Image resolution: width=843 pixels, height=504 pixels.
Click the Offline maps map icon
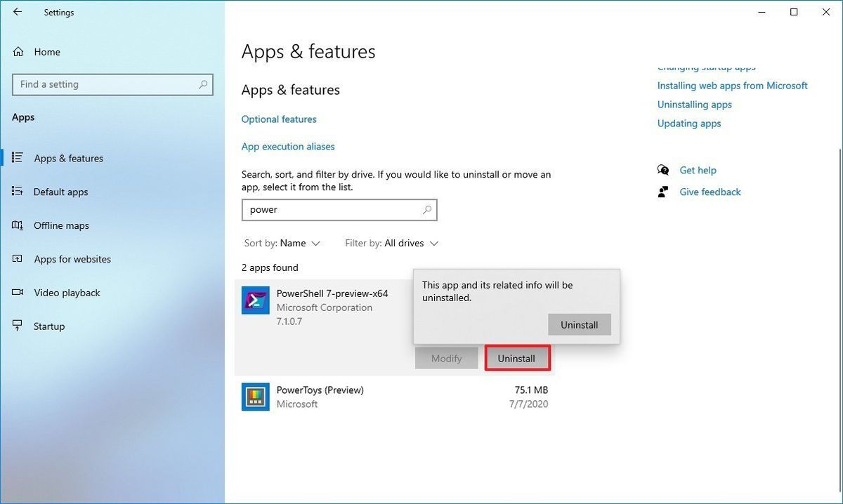pos(18,225)
